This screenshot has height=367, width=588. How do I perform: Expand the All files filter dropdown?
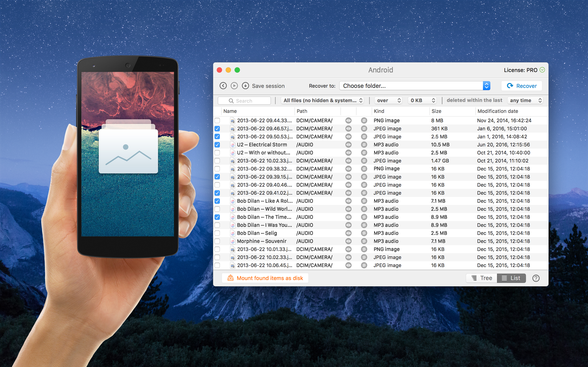point(322,100)
